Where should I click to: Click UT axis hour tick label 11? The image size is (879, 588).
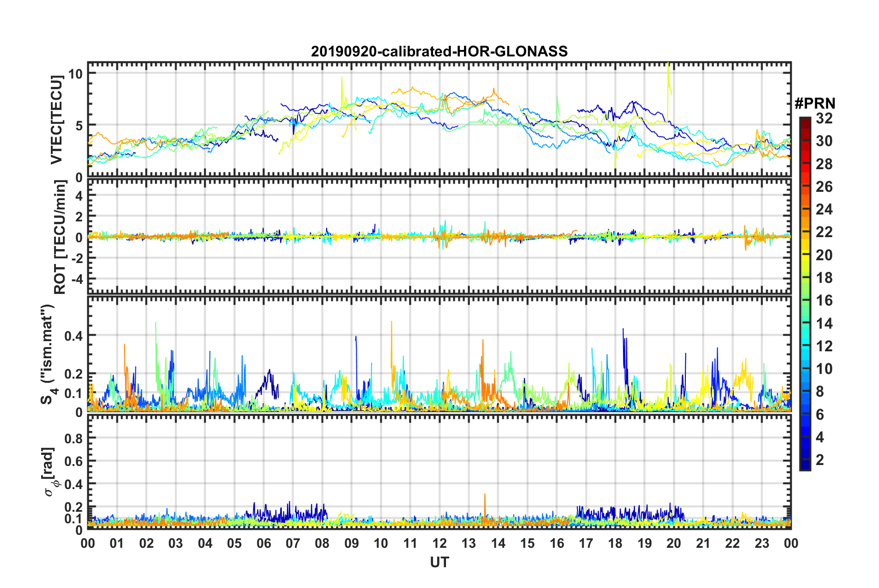coord(410,543)
